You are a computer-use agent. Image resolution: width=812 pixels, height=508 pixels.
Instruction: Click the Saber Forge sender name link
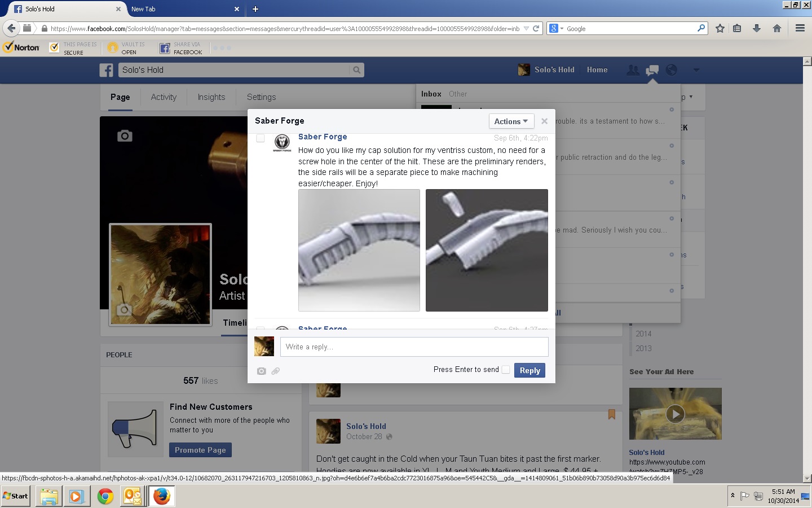pos(323,137)
